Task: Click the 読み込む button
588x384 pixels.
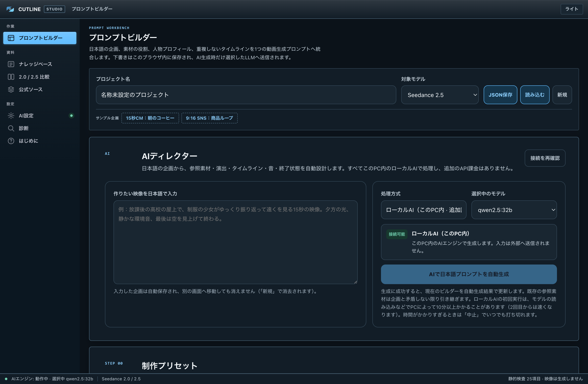Action: point(535,95)
